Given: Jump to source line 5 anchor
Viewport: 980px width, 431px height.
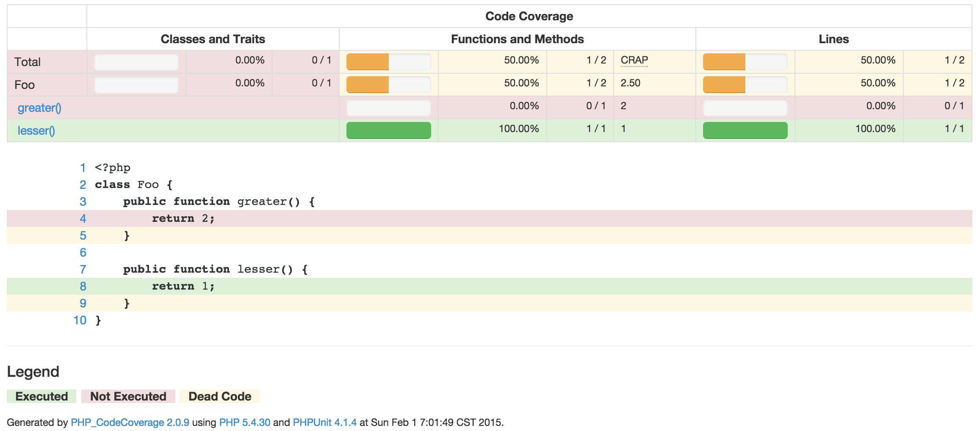Looking at the screenshot, I should pyautogui.click(x=83, y=235).
